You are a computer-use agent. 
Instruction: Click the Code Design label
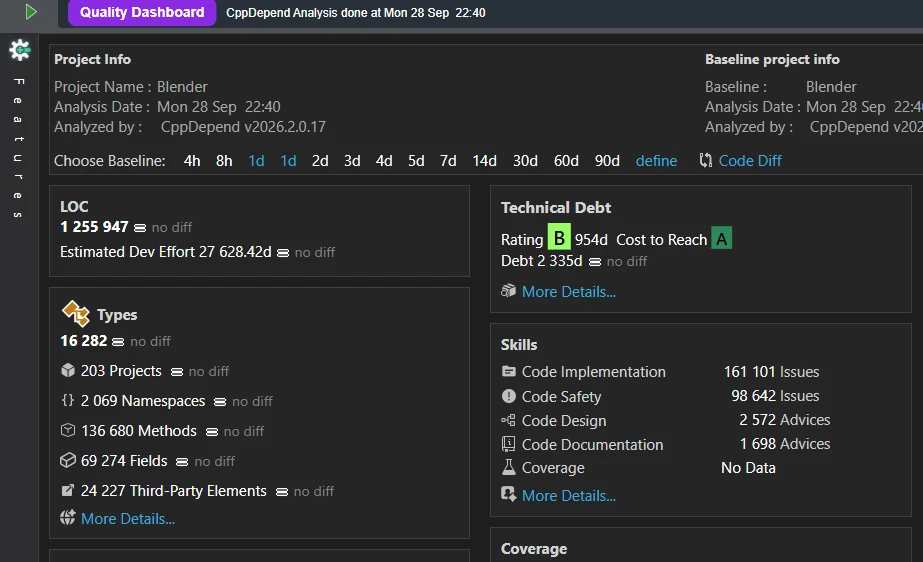pyautogui.click(x=564, y=421)
